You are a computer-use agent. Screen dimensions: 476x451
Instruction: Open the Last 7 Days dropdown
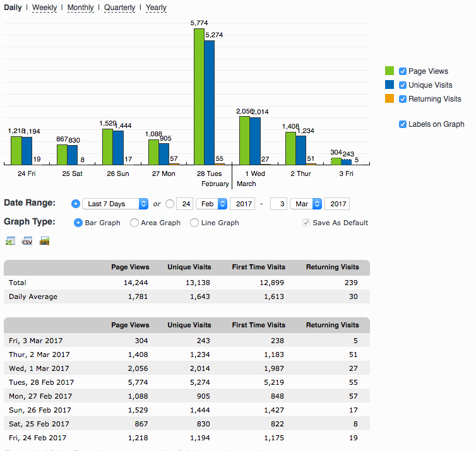tap(115, 204)
